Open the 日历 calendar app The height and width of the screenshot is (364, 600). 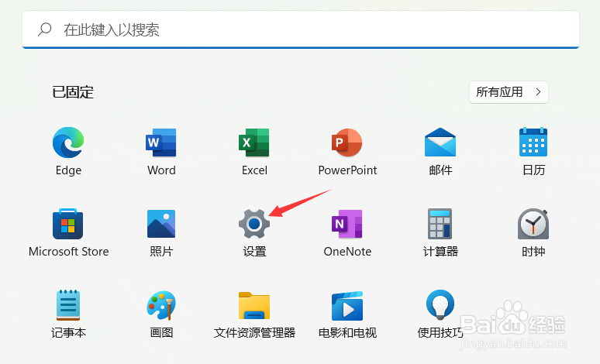tap(533, 142)
